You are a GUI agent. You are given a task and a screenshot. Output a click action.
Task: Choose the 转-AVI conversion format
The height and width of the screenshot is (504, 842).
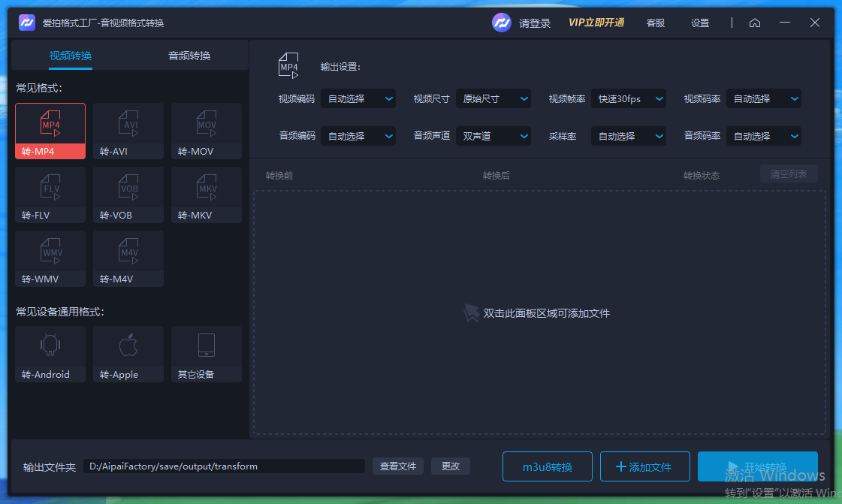click(128, 129)
